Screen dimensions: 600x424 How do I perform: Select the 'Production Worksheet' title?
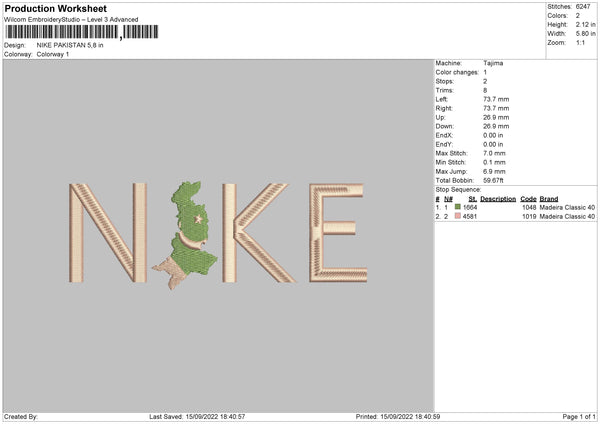(x=55, y=8)
